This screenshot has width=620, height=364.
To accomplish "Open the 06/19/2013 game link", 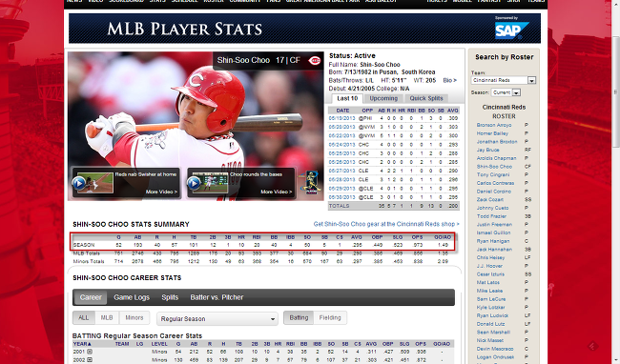I will point(341,118).
